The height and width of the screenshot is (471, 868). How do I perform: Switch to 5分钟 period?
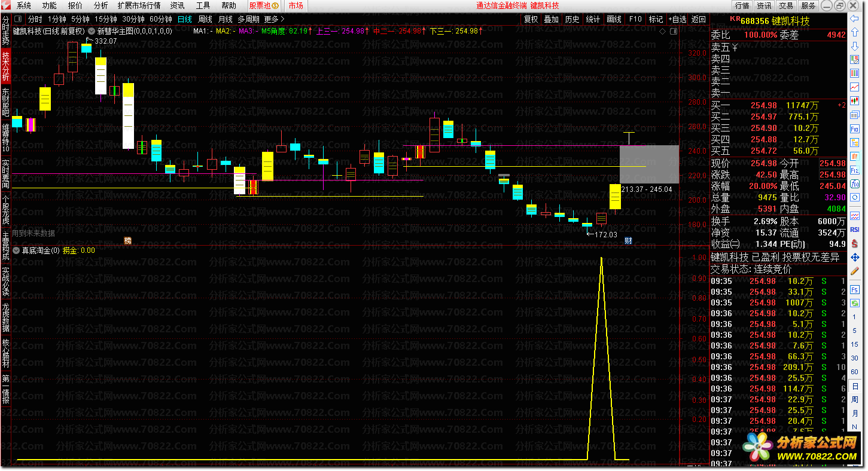pos(80,19)
